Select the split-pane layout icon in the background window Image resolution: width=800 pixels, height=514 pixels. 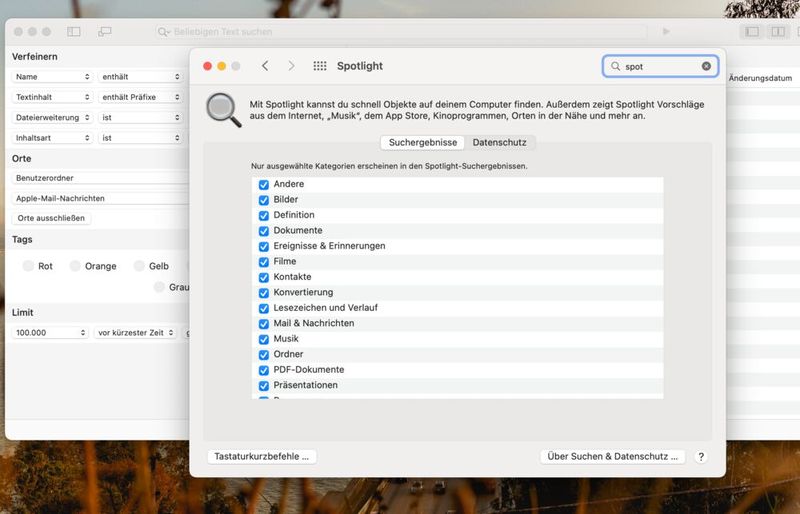(778, 32)
